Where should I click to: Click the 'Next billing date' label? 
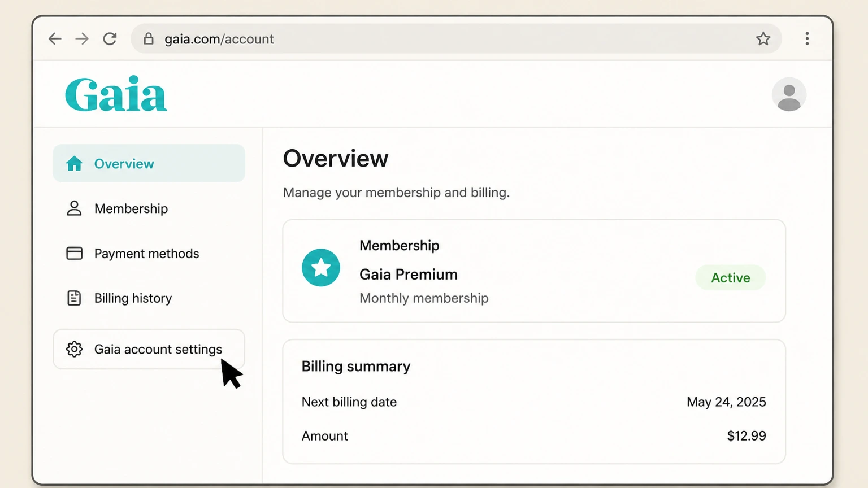point(349,402)
